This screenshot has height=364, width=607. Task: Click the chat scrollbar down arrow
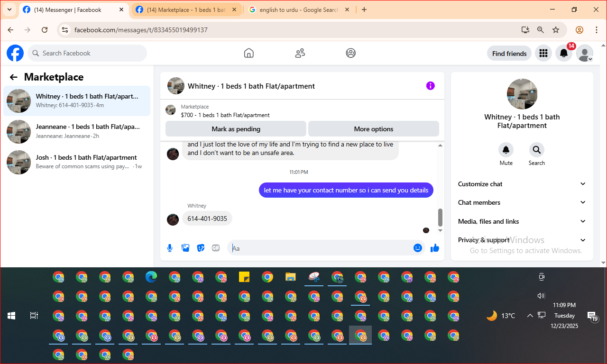[440, 230]
